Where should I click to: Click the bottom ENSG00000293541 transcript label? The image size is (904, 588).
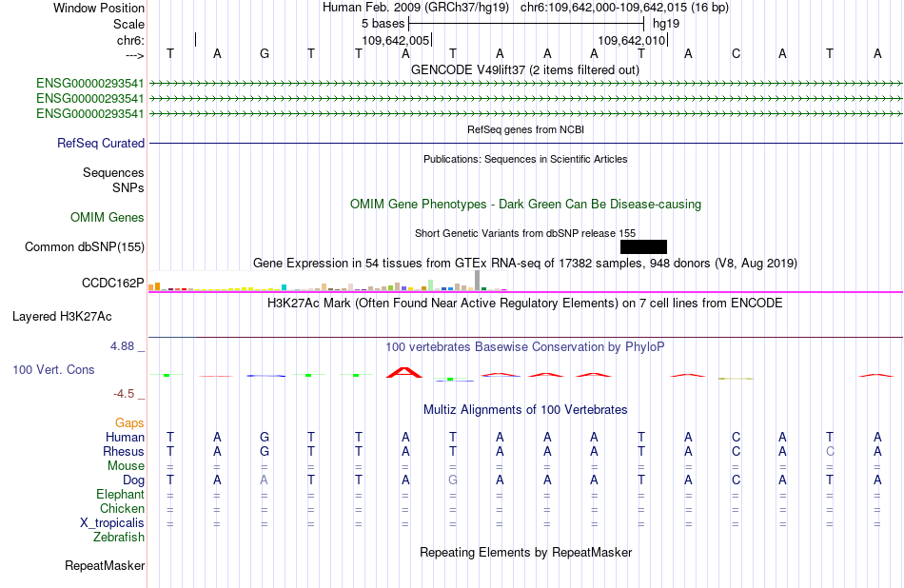pyautogui.click(x=90, y=113)
